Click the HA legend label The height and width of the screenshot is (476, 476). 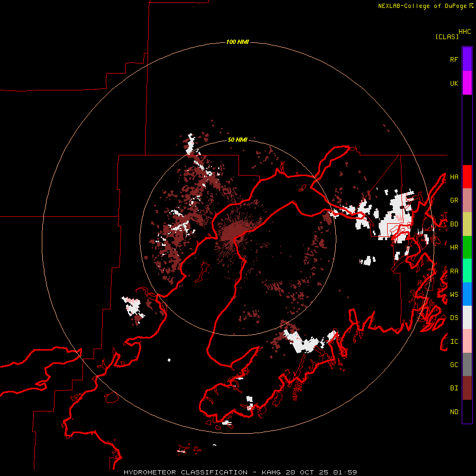pos(454,177)
